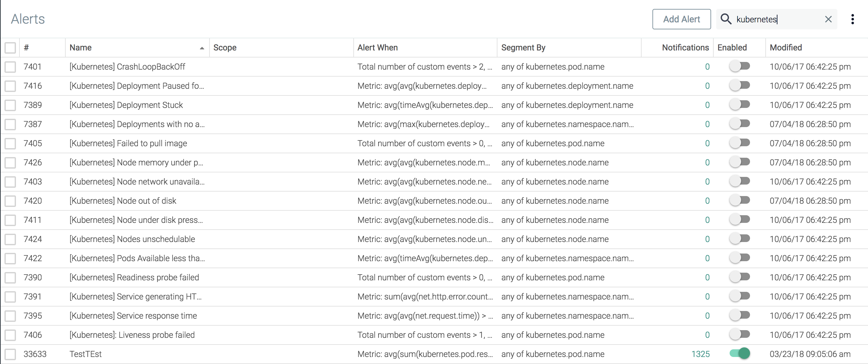
Task: Sort by Name column arrow
Action: 202,48
